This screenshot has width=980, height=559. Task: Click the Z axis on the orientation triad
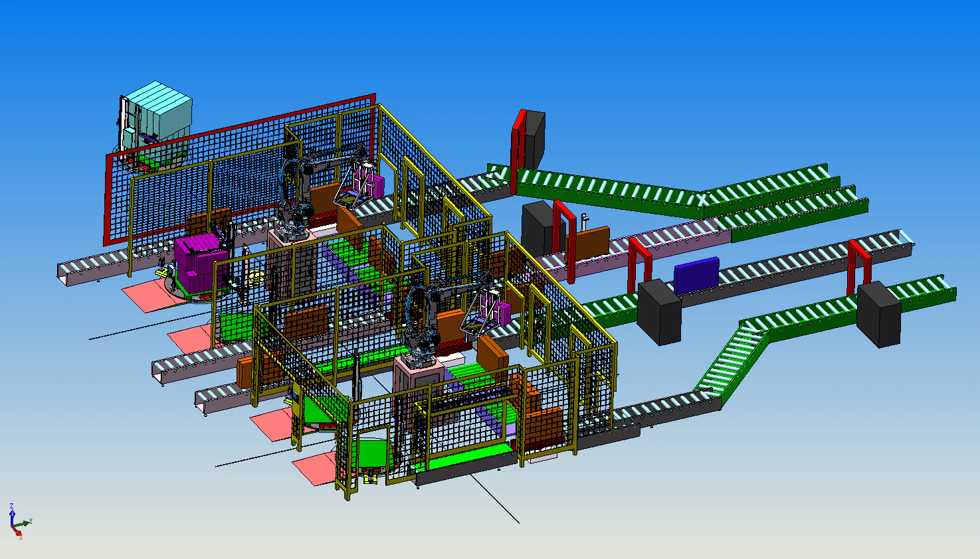[12, 511]
